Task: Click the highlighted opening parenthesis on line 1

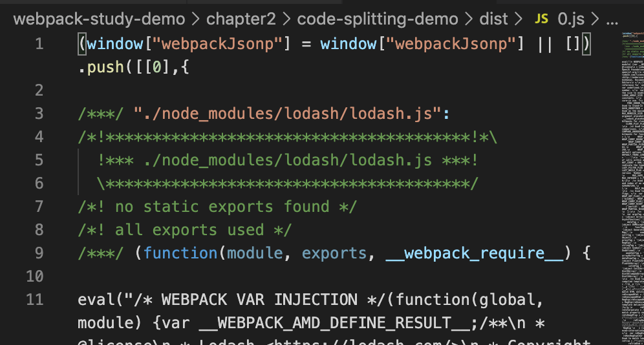Action: (x=81, y=44)
